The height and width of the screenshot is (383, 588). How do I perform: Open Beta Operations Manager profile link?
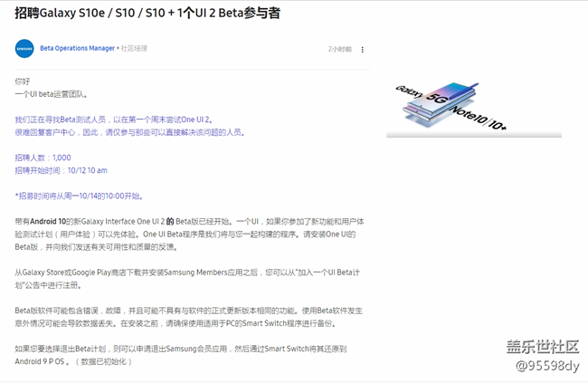[x=77, y=48]
